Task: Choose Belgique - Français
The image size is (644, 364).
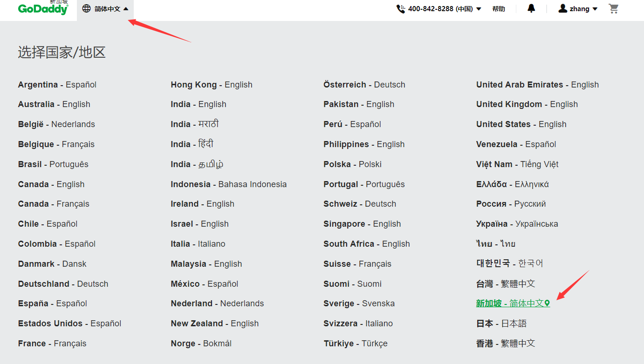Action: (56, 144)
